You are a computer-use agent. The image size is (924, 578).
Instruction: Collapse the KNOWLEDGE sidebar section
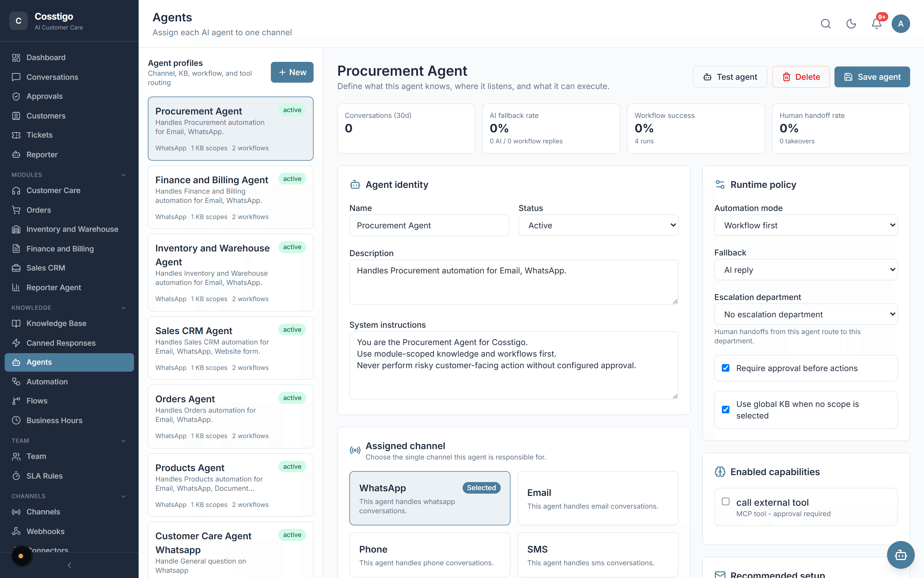pyautogui.click(x=123, y=308)
